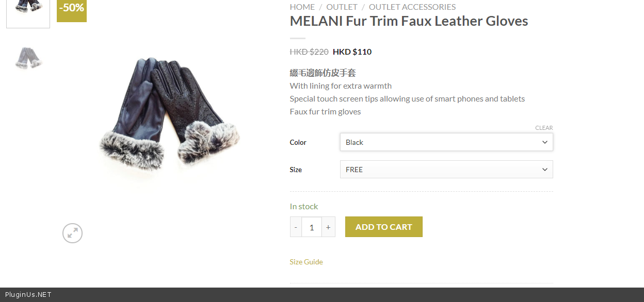Decrease quantity with the minus button
Screen dimensions: 644x302
[x=296, y=227]
